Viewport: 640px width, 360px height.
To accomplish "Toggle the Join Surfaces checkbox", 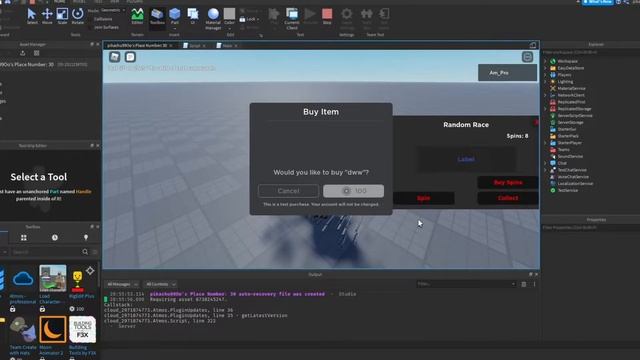I will click(x=104, y=27).
